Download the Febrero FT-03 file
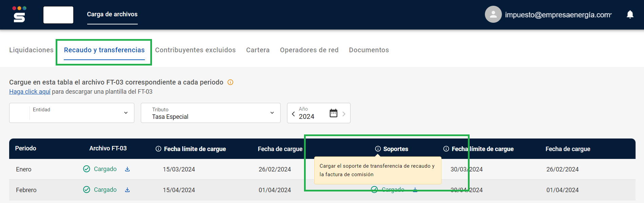 click(x=127, y=190)
